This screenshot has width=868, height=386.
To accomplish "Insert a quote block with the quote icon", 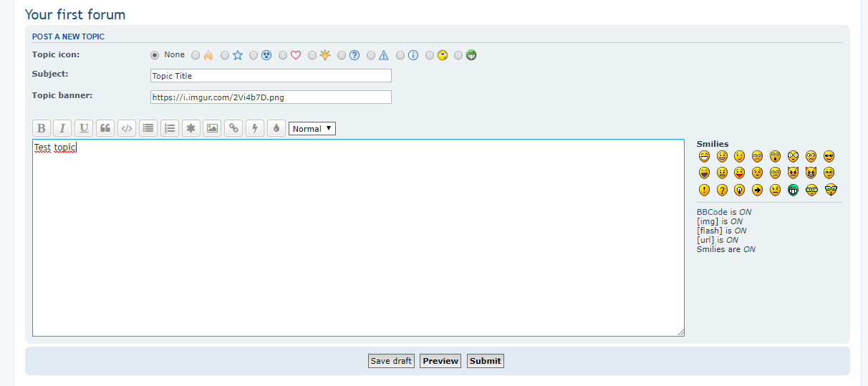I will pyautogui.click(x=105, y=128).
